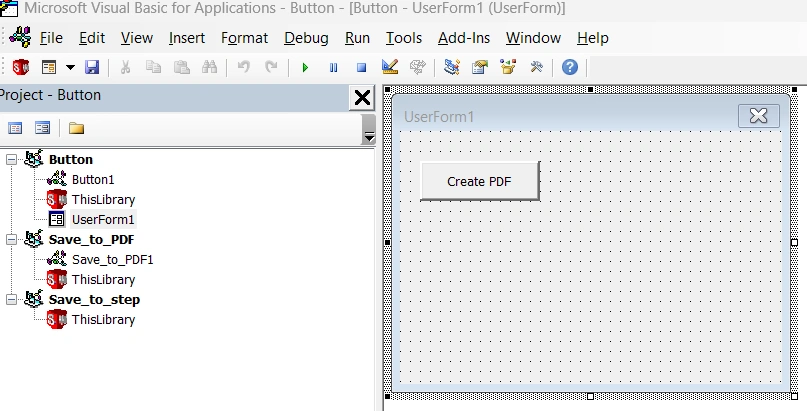Select the Save_to_PDF project root

[92, 240]
